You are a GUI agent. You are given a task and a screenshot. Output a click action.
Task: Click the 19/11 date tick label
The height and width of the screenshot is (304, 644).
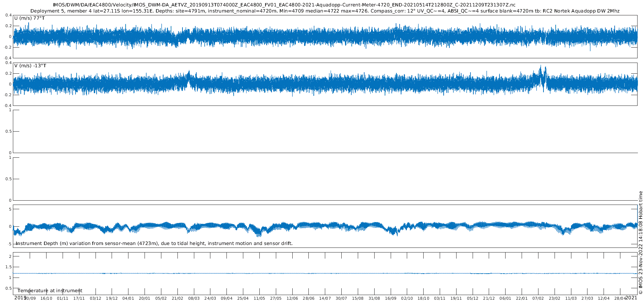[x=456, y=298]
